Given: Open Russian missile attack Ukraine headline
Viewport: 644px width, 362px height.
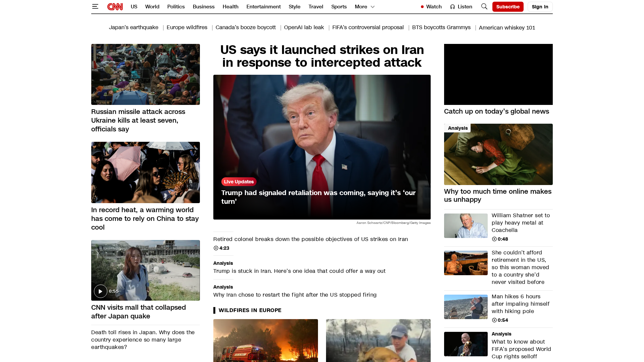Looking at the screenshot, I should point(138,120).
